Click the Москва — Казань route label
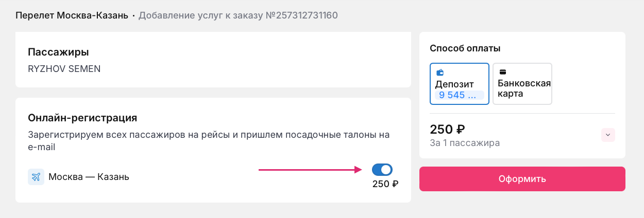The height and width of the screenshot is (218, 644). [x=89, y=177]
